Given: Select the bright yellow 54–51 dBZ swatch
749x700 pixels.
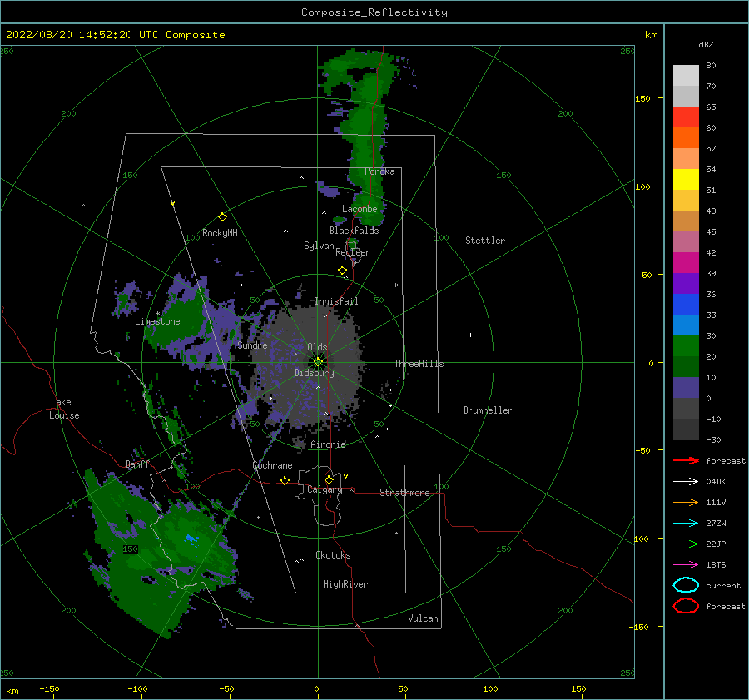Looking at the screenshot, I should pos(686,180).
